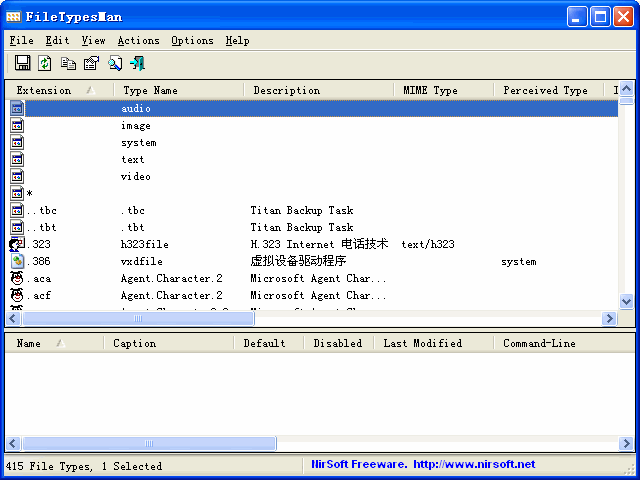Click the icon of the audio row
Viewport: 640px width, 480px height.
pyautogui.click(x=17, y=109)
